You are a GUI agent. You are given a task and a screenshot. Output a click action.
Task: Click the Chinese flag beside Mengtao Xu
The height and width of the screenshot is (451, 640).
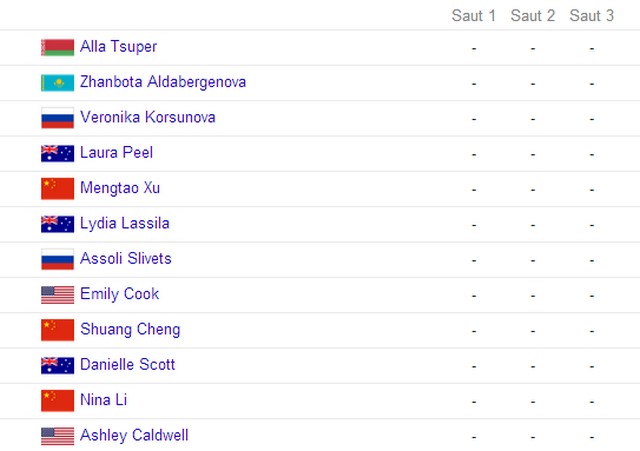pyautogui.click(x=58, y=189)
